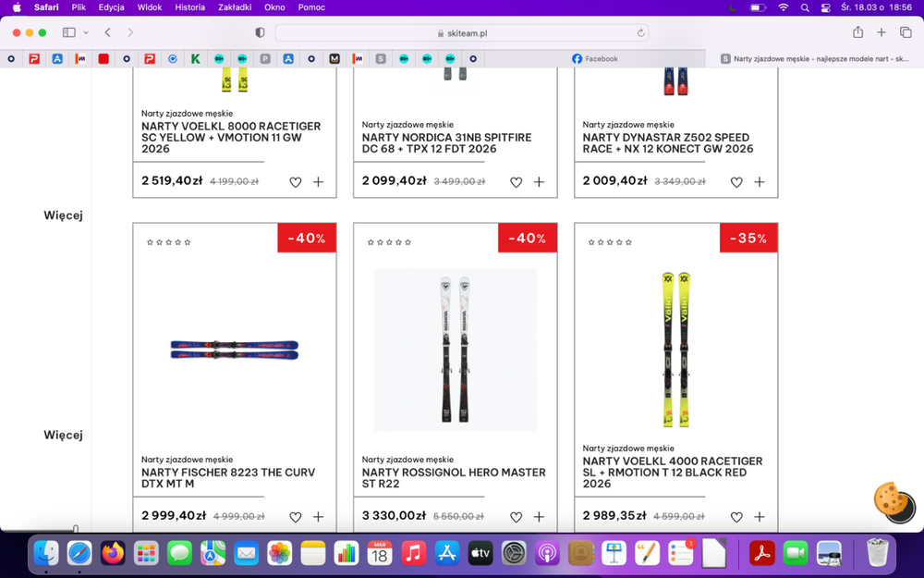924x578 pixels.
Task: Show tab overview in Safari
Action: click(x=906, y=32)
